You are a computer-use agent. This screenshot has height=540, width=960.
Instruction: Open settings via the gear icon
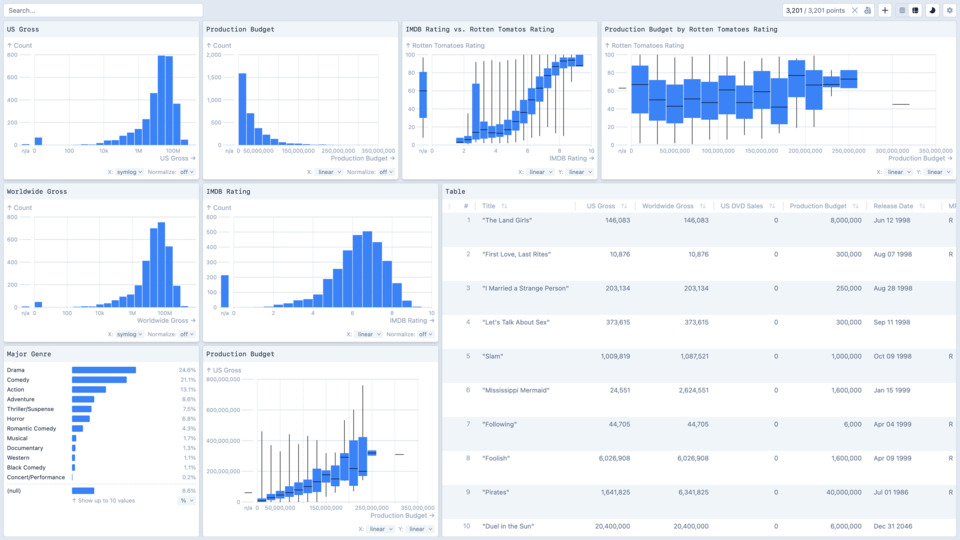pos(950,10)
